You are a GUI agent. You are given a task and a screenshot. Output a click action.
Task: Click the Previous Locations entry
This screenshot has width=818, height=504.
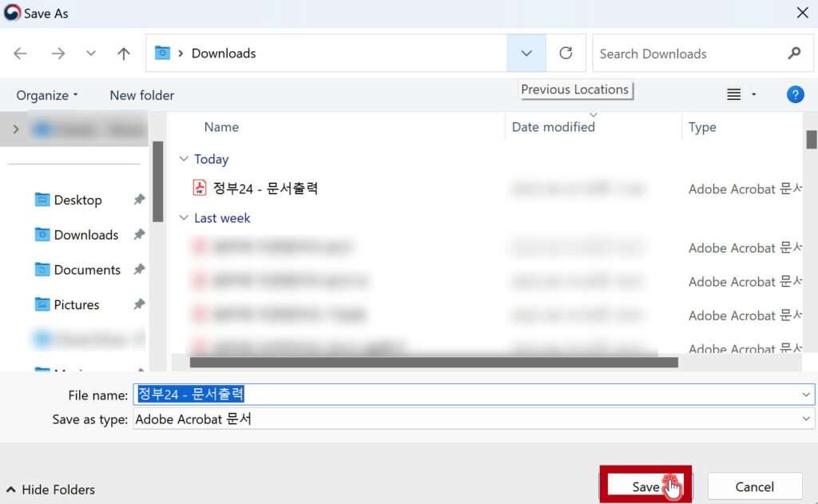coord(575,89)
